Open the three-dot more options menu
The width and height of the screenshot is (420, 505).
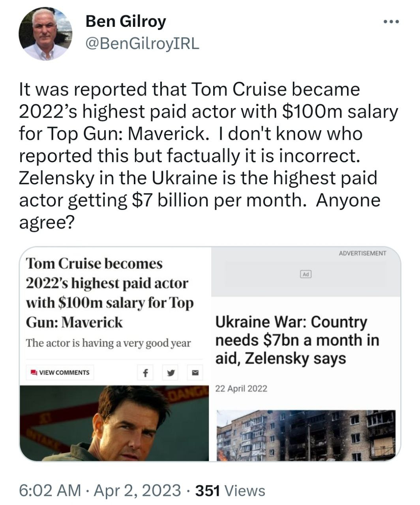tap(391, 22)
